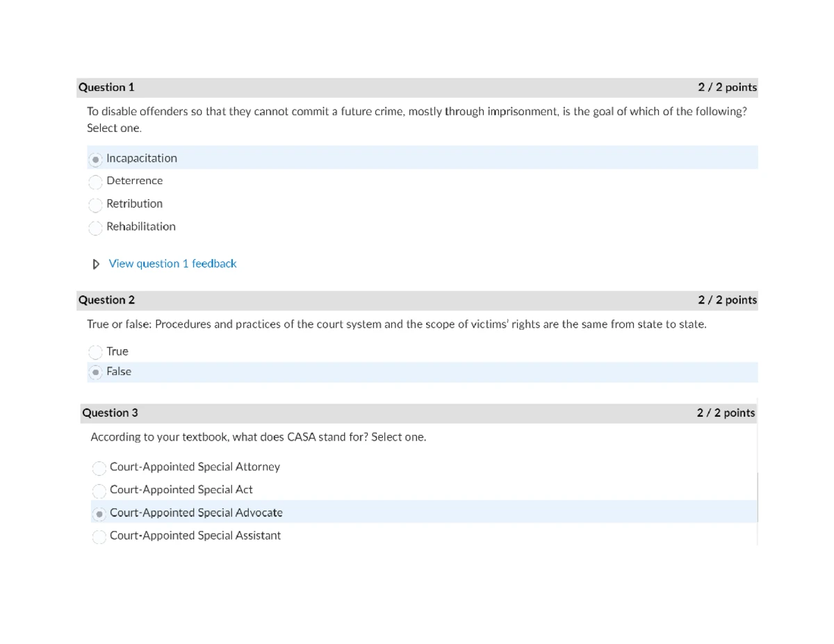Image resolution: width=834 pixels, height=644 pixels.
Task: Choose Court-Appointed Special Act answer
Action: [x=99, y=490]
